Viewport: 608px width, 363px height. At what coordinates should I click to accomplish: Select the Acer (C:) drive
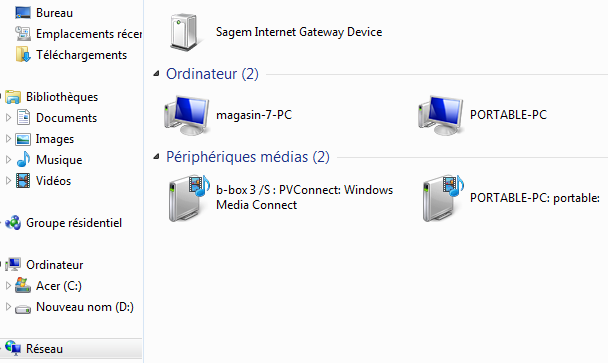59,286
